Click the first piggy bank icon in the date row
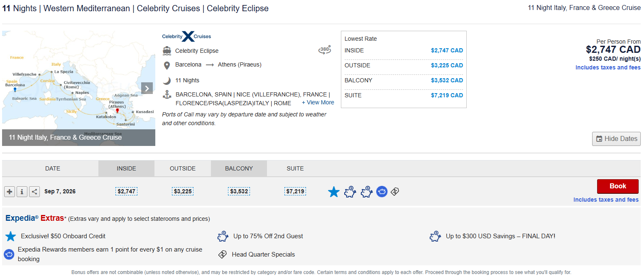644x279 pixels. tap(350, 192)
